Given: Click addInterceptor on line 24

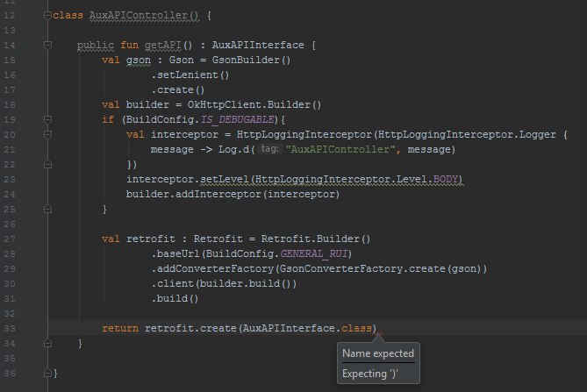Looking at the screenshot, I should click(218, 194).
